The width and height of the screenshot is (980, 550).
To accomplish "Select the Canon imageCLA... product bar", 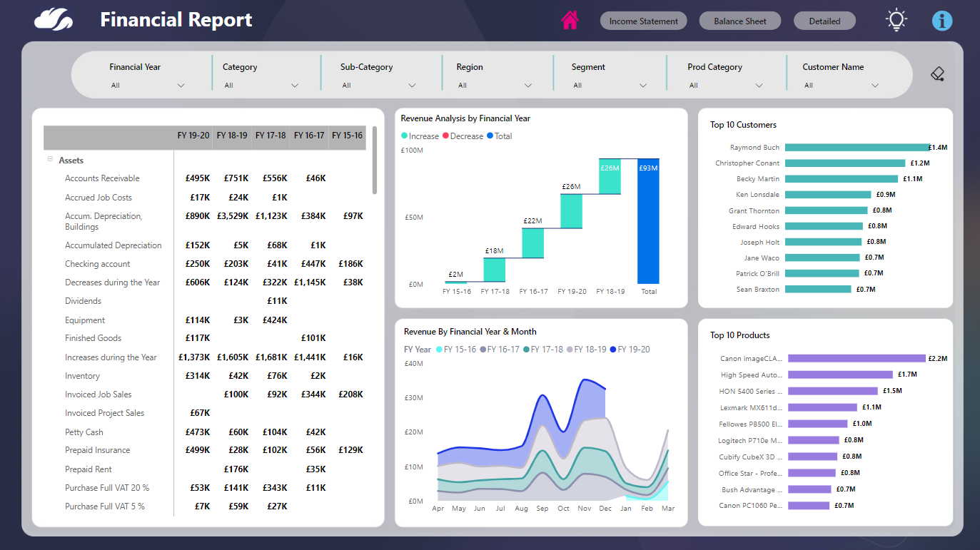I will click(x=857, y=358).
